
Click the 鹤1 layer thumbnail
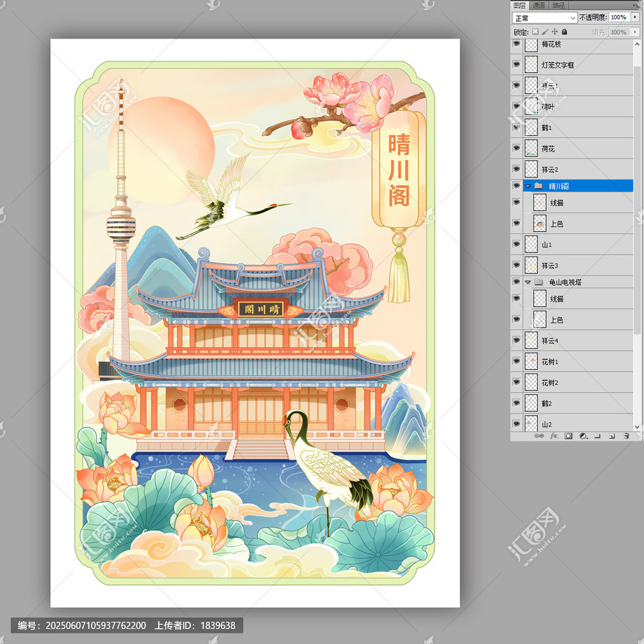click(x=531, y=127)
